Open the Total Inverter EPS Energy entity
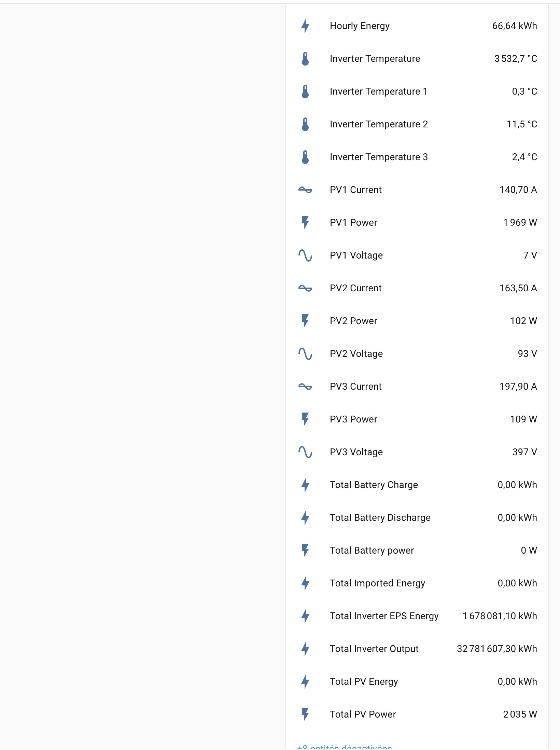The width and height of the screenshot is (560, 750). (417, 616)
